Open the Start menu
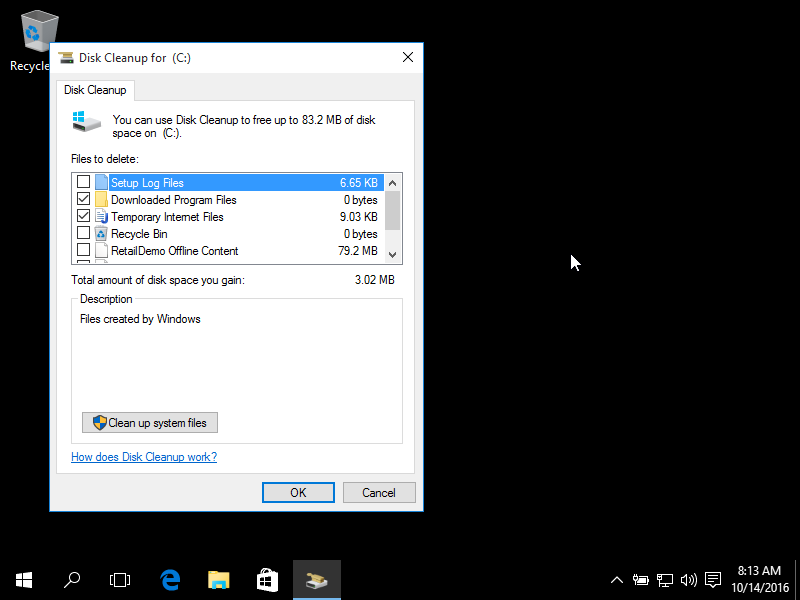This screenshot has width=800, height=600. click(23, 579)
